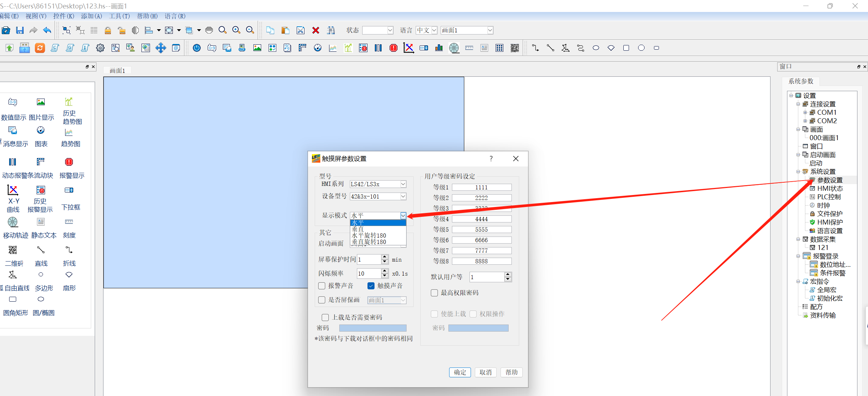This screenshot has width=868, height=396.
Task: Click the red X delete icon
Action: point(316,30)
